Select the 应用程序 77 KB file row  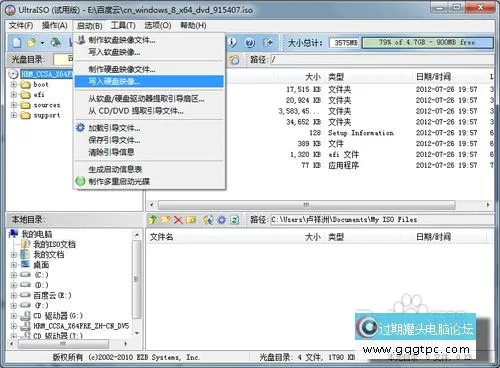tap(320, 165)
